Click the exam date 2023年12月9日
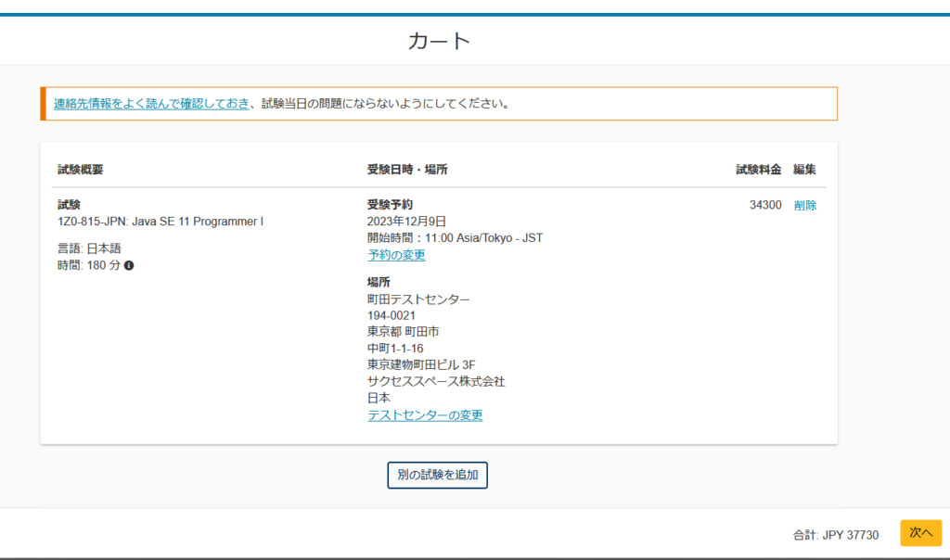 tap(406, 222)
